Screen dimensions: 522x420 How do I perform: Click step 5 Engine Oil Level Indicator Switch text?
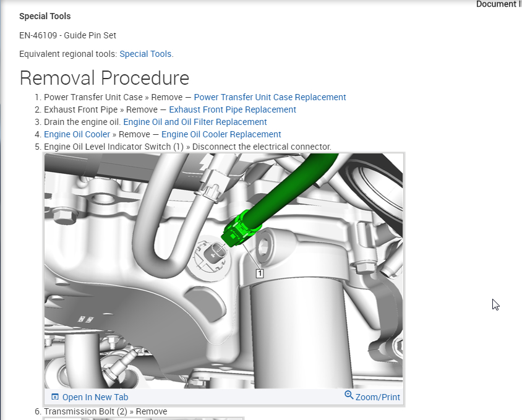coord(188,147)
